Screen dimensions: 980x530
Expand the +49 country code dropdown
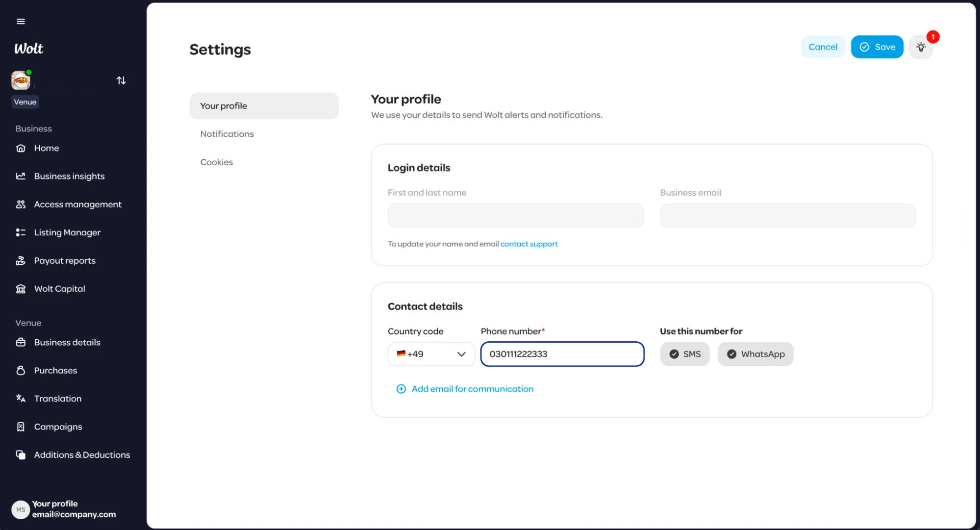tap(431, 354)
